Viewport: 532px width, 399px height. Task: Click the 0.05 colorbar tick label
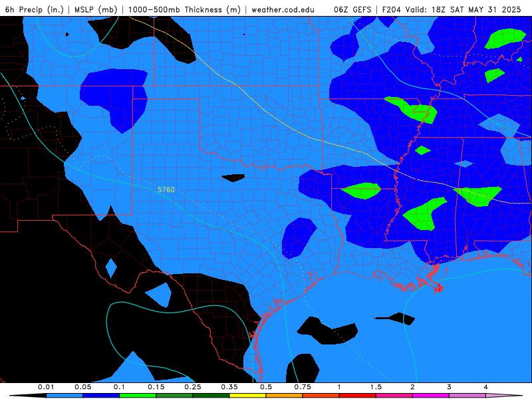(82, 387)
